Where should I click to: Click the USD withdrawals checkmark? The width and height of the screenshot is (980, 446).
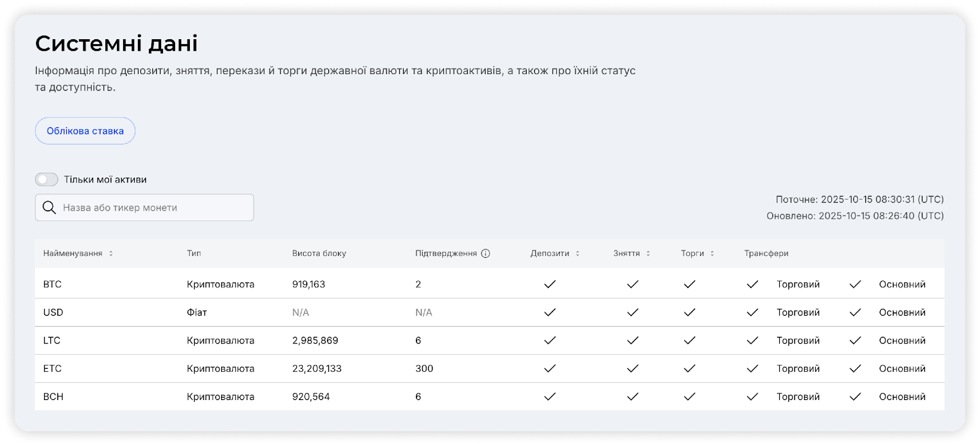pos(633,312)
